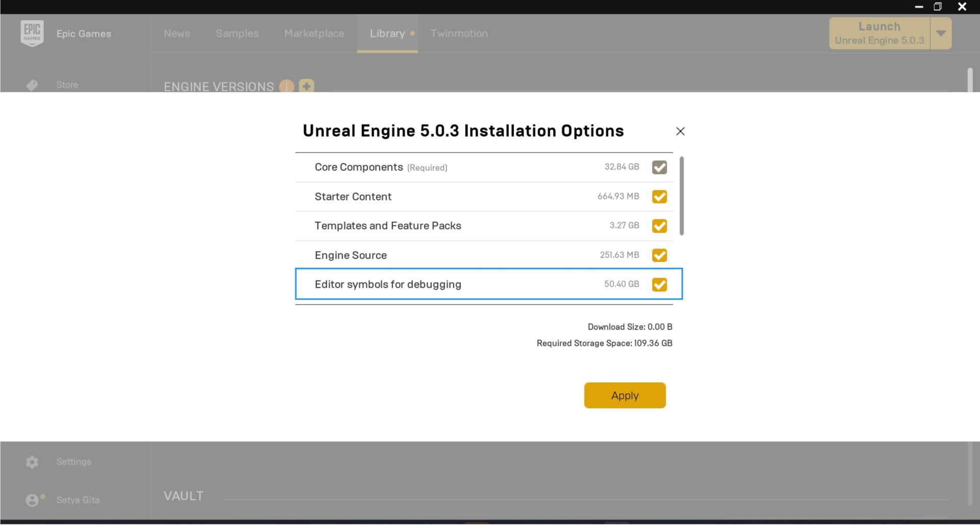Switch to the Samples tab

tap(237, 33)
